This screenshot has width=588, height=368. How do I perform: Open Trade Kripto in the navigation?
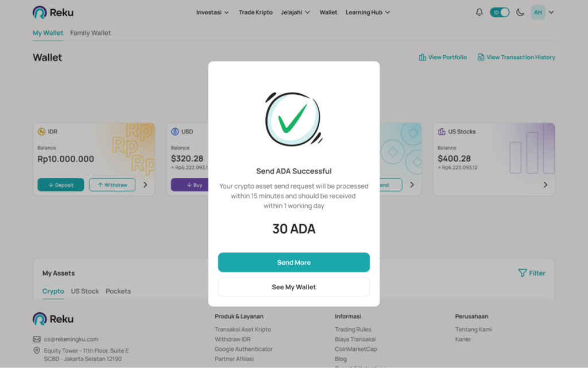pos(255,12)
